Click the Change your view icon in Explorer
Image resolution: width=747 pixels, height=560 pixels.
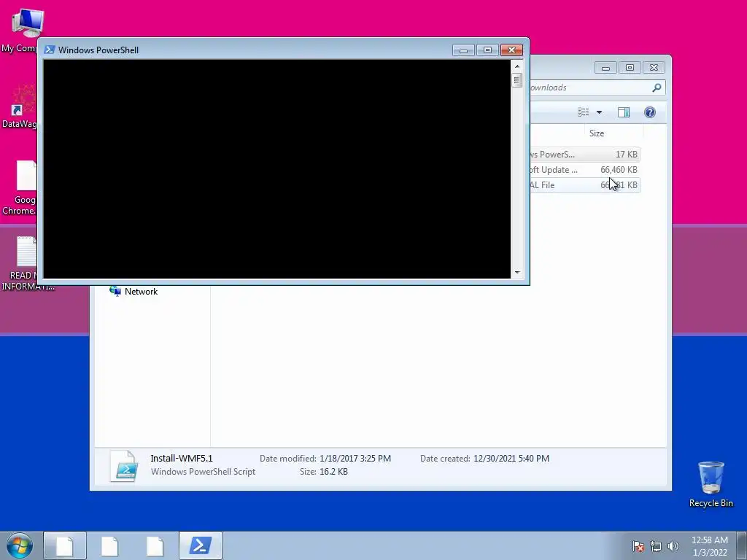pos(584,112)
